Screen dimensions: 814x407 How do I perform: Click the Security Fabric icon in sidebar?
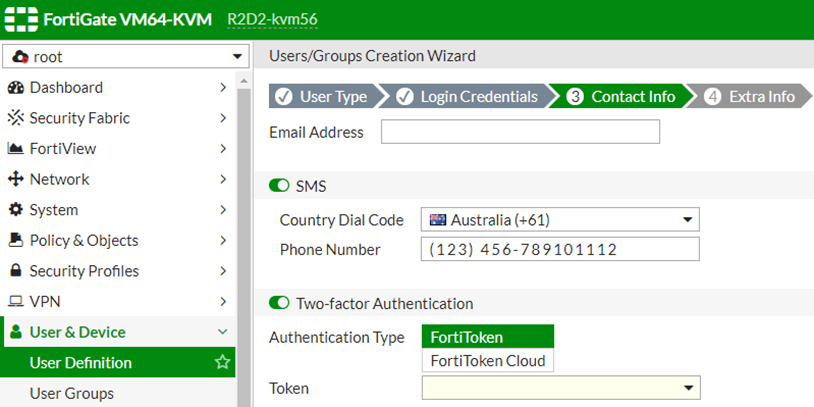pos(16,118)
